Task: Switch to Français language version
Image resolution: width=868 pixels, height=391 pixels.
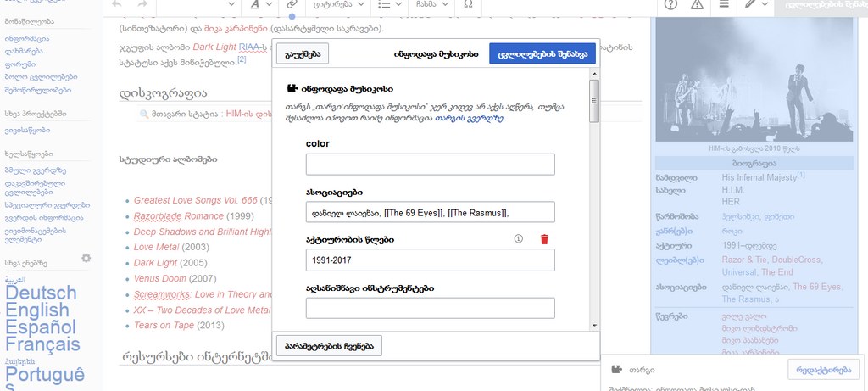Action: tap(42, 344)
